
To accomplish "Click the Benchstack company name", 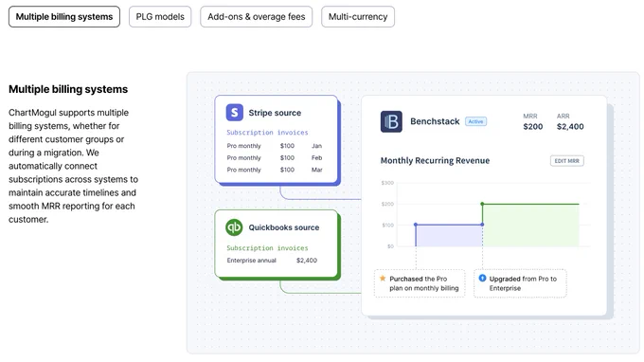I will (435, 121).
